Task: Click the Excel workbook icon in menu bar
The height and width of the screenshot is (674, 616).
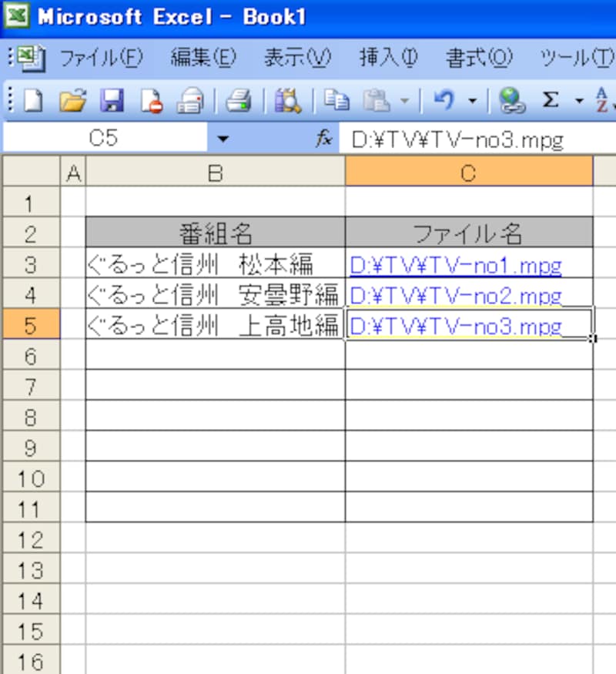Action: (x=32, y=58)
